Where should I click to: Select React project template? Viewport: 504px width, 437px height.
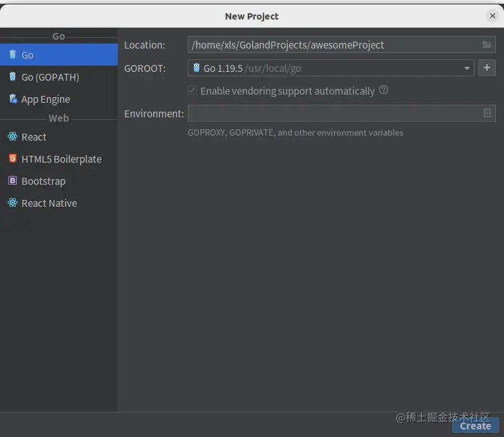(59, 137)
